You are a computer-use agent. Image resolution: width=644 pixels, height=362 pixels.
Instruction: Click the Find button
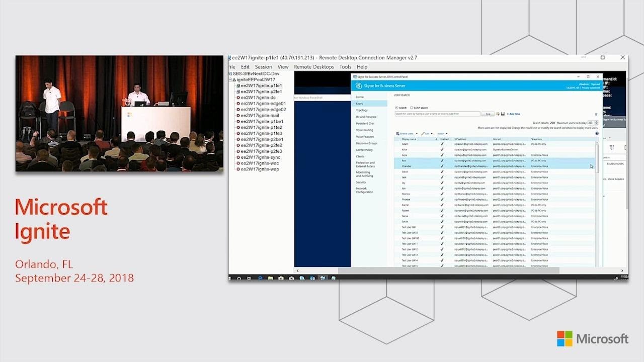coord(488,114)
